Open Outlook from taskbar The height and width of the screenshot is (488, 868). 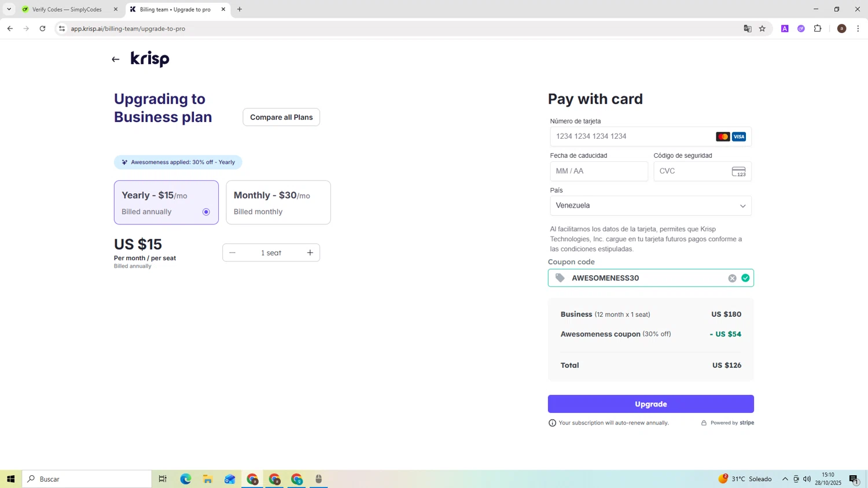230,479
